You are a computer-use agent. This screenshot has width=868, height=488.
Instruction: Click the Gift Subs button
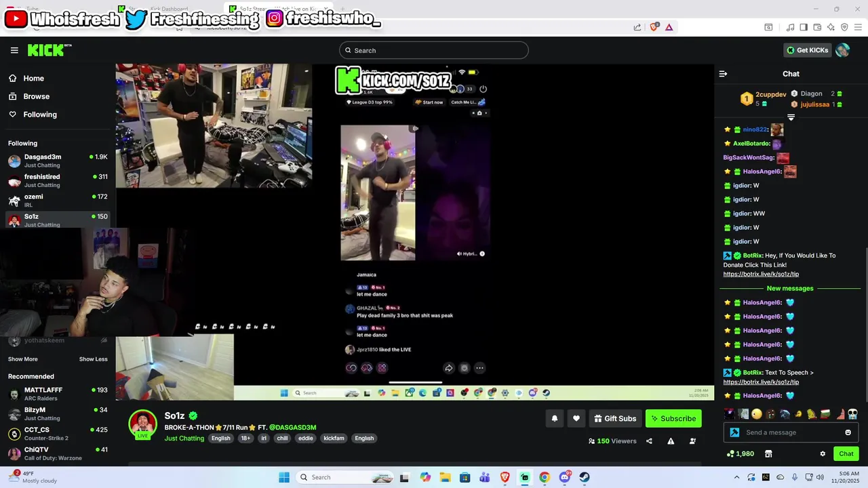click(x=615, y=419)
